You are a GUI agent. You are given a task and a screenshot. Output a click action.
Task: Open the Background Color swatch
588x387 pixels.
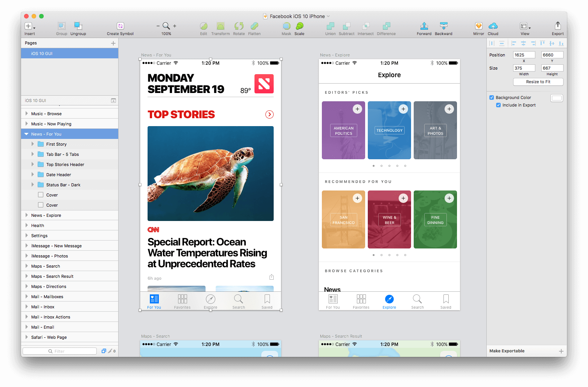click(x=557, y=98)
